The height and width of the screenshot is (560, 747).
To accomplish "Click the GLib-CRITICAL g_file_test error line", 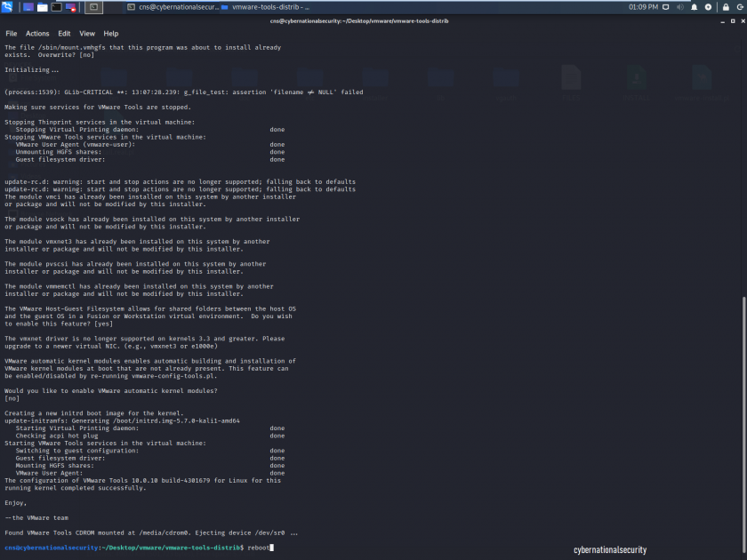I will tap(184, 92).
